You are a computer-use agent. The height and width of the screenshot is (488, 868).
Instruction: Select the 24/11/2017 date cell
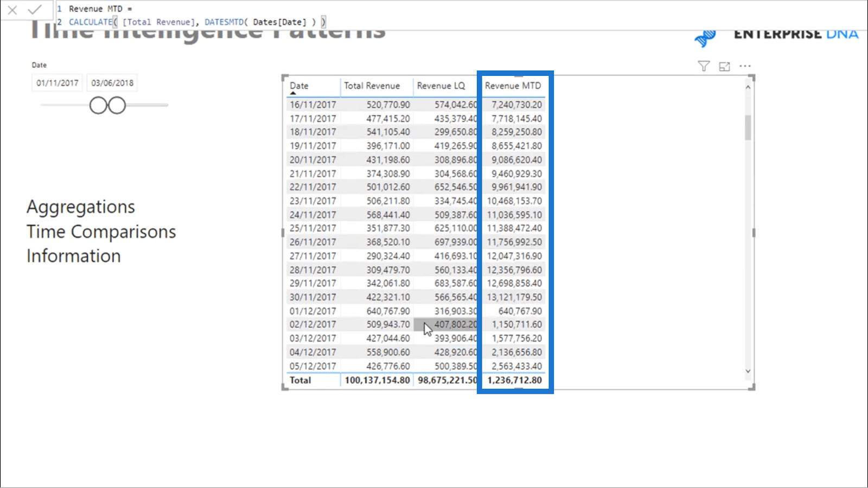(312, 215)
